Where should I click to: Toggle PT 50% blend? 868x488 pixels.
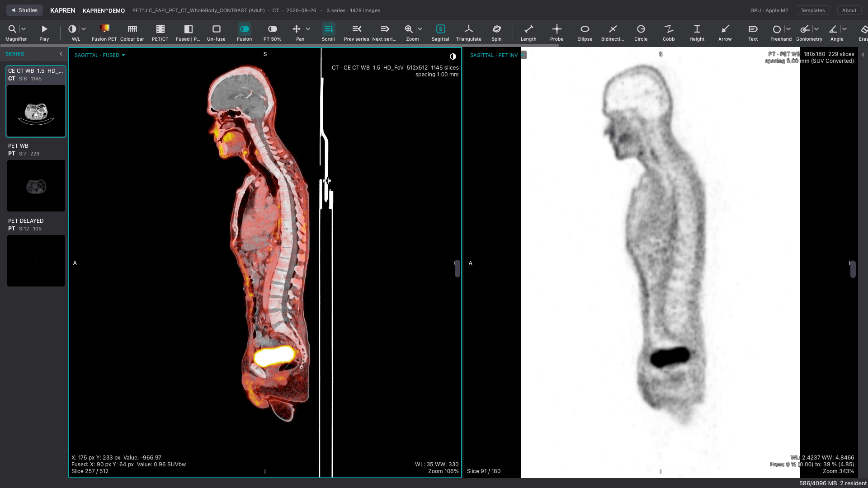tap(273, 33)
